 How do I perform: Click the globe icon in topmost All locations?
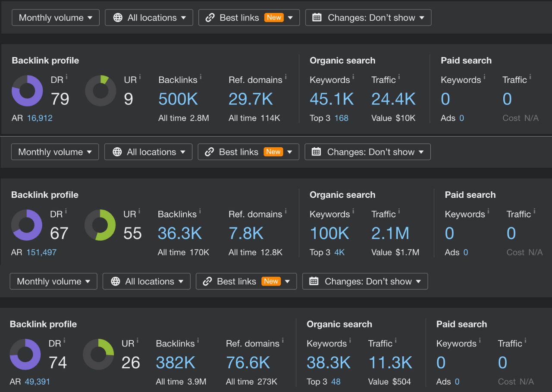[x=118, y=18]
